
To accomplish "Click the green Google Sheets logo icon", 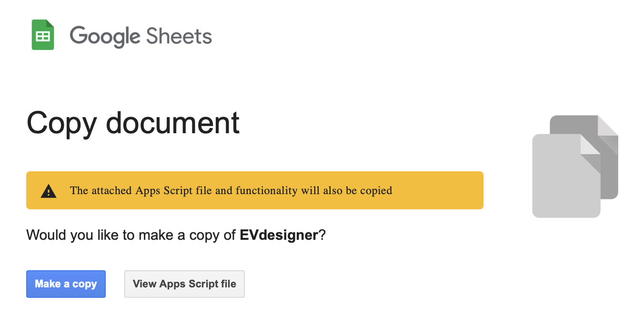I will tap(43, 35).
